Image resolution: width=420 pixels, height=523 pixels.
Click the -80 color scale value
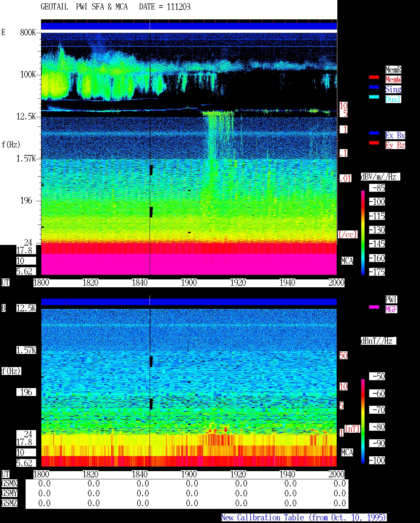click(x=377, y=427)
